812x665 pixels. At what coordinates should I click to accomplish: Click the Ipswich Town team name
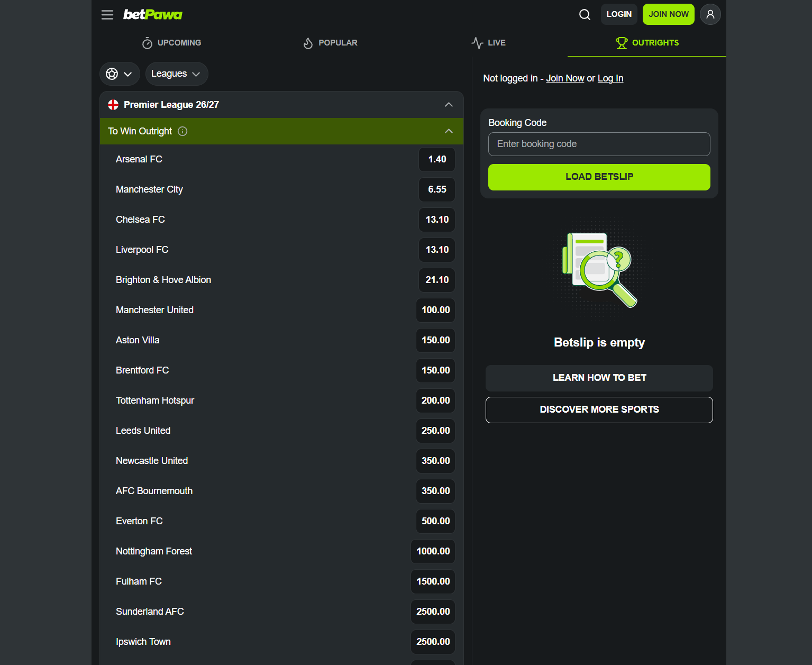(x=143, y=642)
